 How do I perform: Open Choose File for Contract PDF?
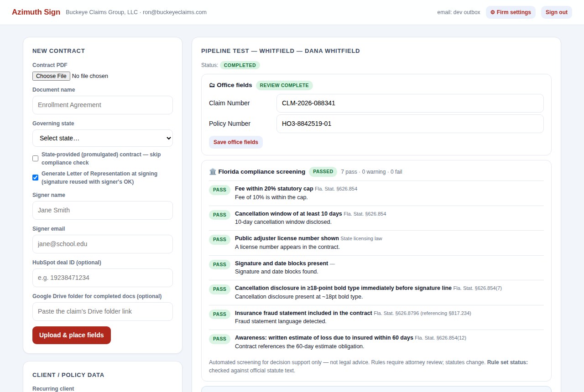51,76
